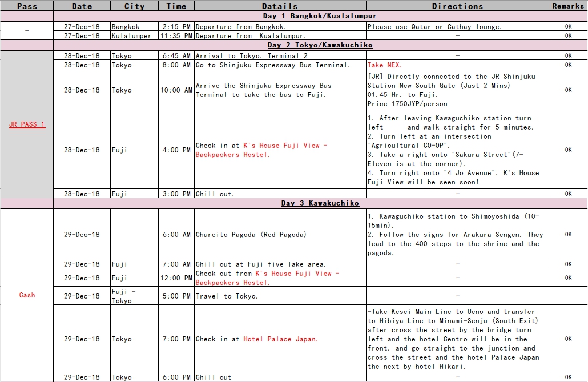Select Check out from K's House cell
Screen dimensions: 588x382
pos(280,278)
